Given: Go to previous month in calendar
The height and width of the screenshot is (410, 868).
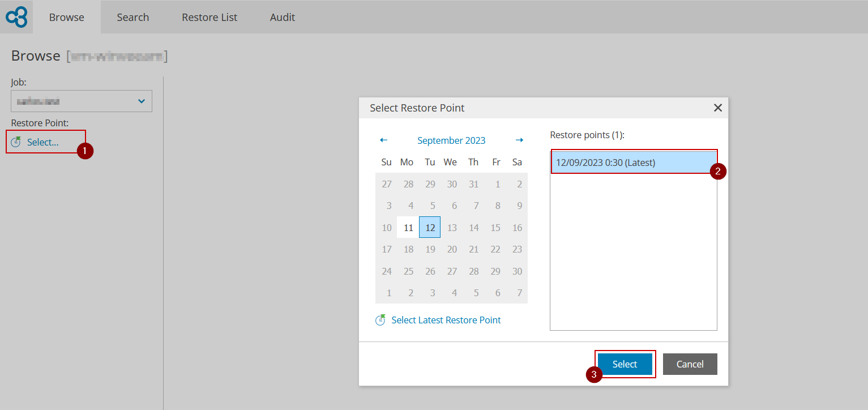Looking at the screenshot, I should pyautogui.click(x=383, y=140).
